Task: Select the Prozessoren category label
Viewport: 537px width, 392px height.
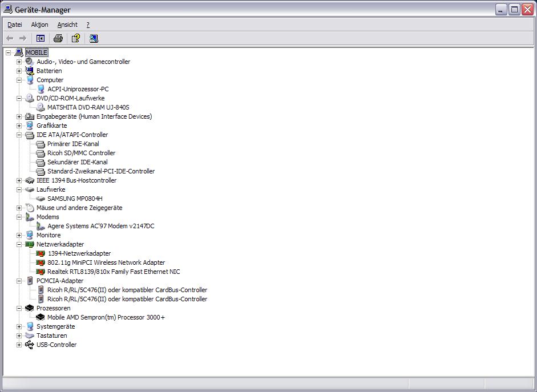Action: (54, 308)
